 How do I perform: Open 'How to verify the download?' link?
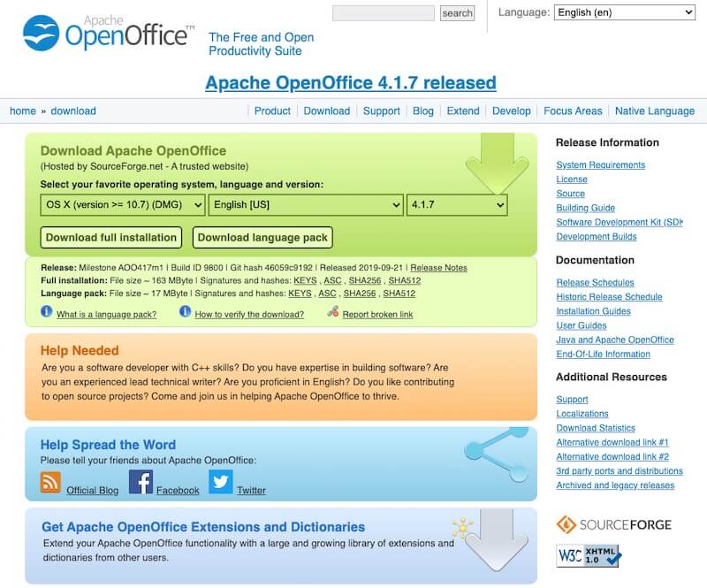[x=249, y=315]
